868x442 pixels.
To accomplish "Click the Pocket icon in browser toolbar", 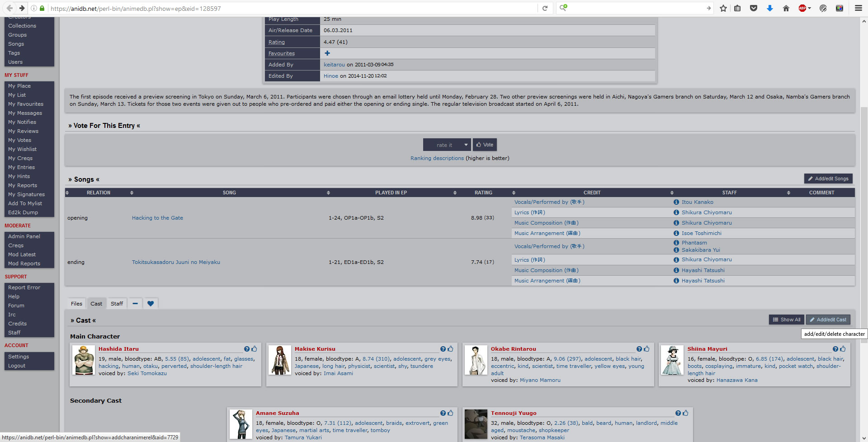I will [754, 8].
